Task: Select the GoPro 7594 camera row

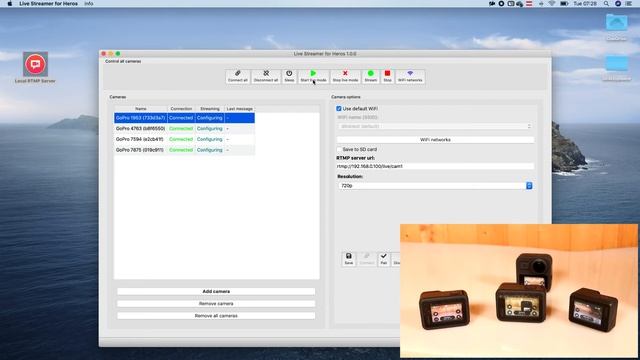Action: click(x=184, y=139)
